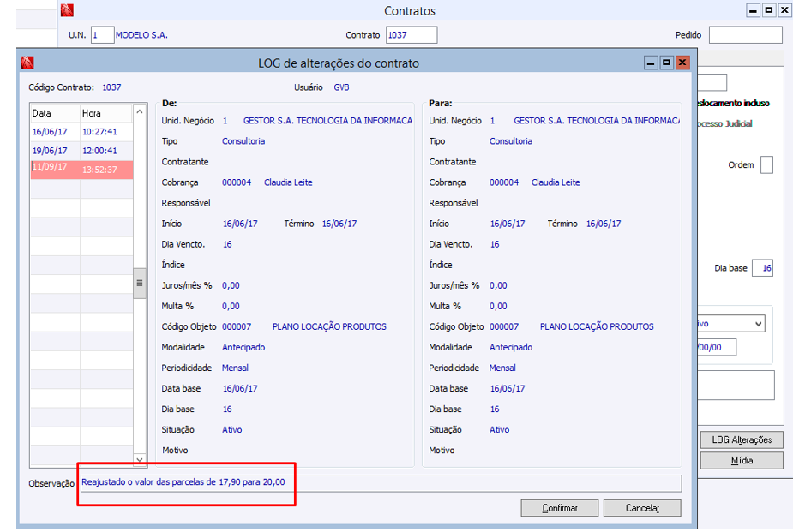Click the time cell 13:52:37
Viewport: 793px width, 532px height.
click(99, 170)
